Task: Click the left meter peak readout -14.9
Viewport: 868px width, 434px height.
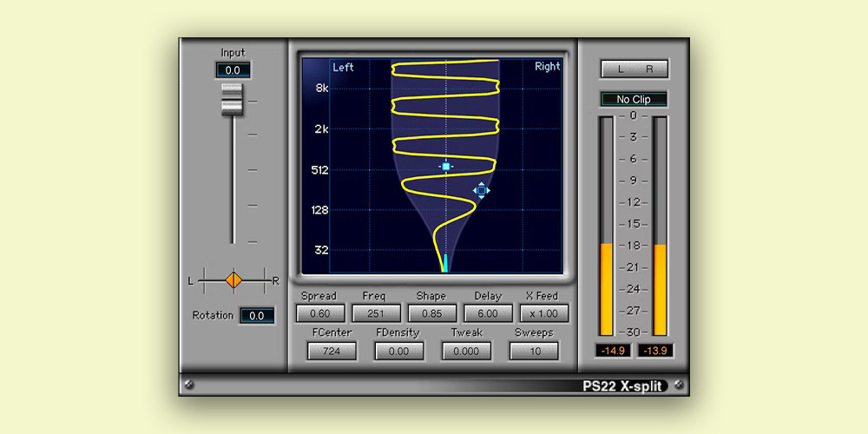Action: (614, 351)
